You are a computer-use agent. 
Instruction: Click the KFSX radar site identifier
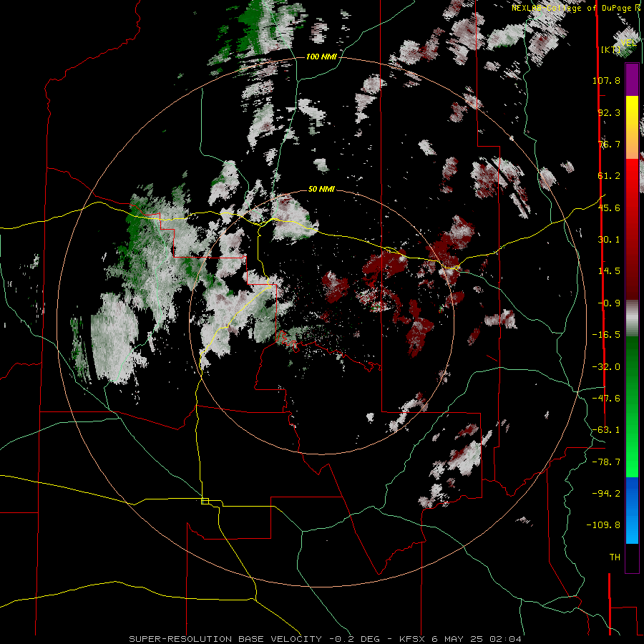[x=413, y=639]
